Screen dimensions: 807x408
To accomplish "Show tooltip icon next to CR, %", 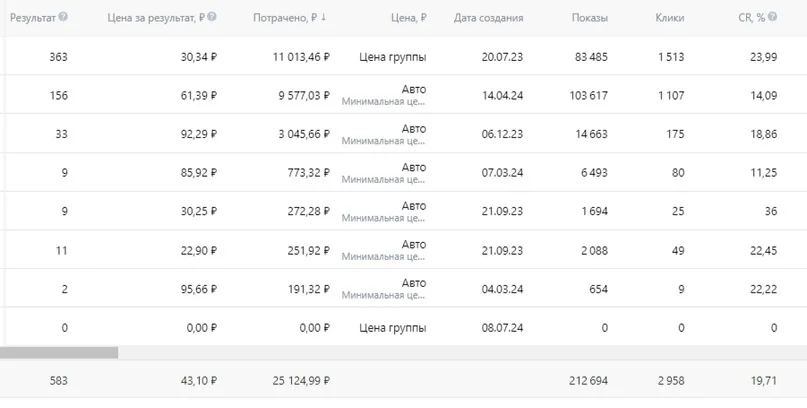I will coord(773,17).
